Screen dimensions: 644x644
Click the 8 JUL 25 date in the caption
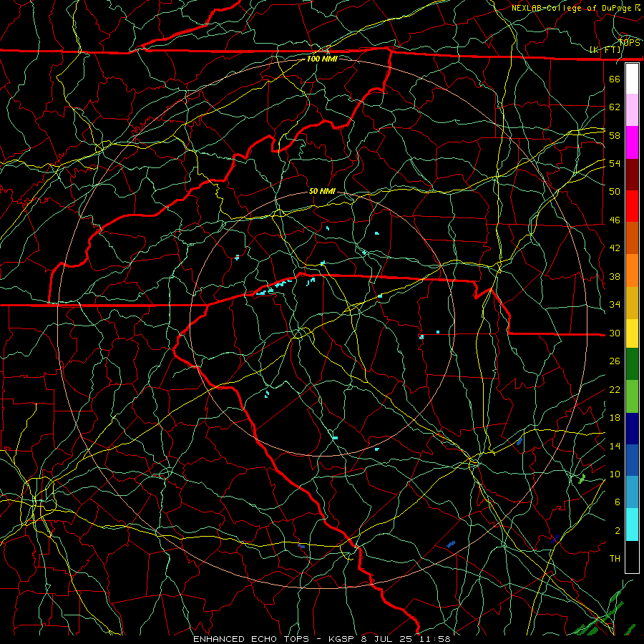coord(388,639)
